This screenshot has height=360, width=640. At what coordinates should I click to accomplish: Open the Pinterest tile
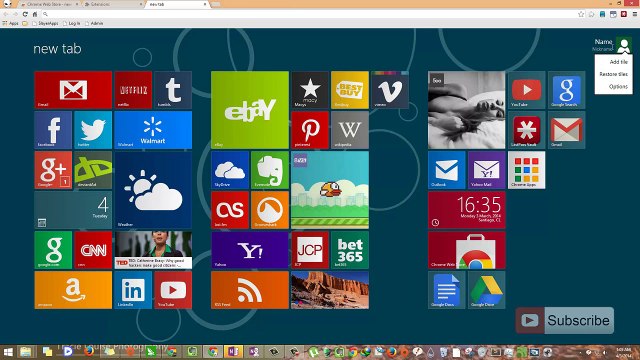(310, 130)
